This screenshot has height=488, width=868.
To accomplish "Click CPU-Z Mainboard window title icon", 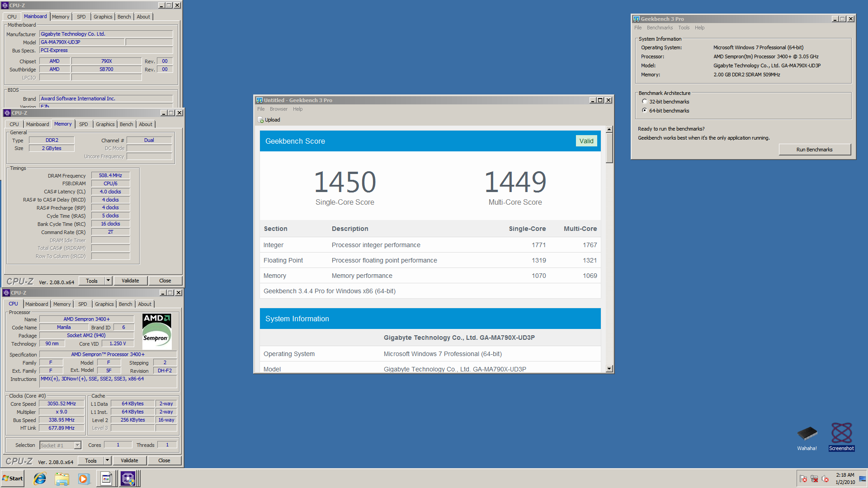I will (x=5, y=5).
